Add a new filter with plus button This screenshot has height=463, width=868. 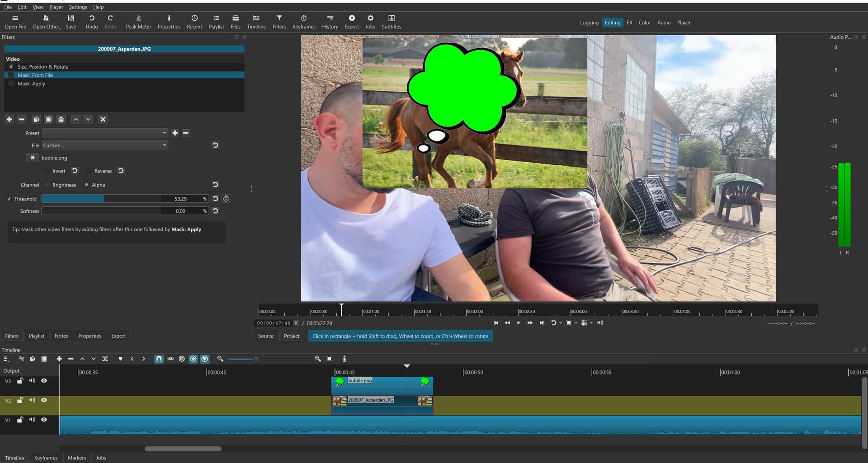click(9, 119)
